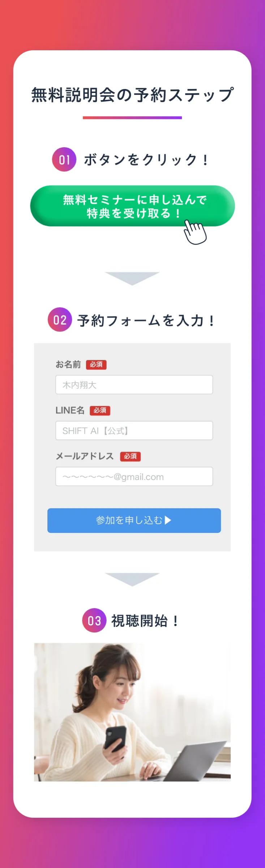Click the gray down arrow below step 01
The image size is (265, 868).
pos(132,277)
